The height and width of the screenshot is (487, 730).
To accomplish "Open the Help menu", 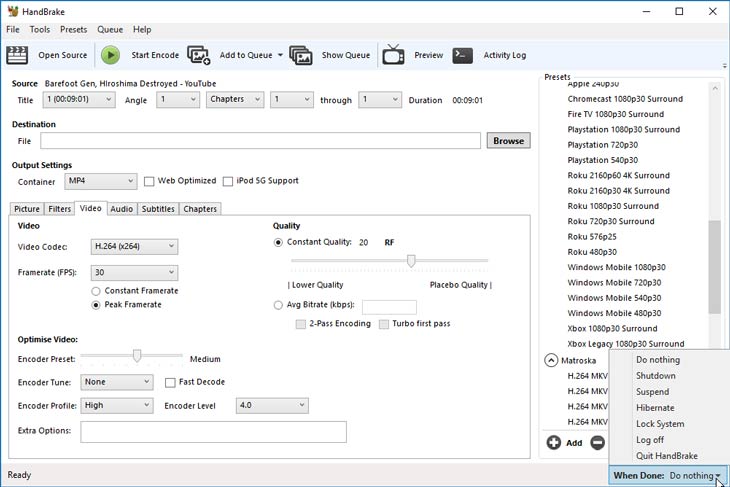I will tap(142, 29).
